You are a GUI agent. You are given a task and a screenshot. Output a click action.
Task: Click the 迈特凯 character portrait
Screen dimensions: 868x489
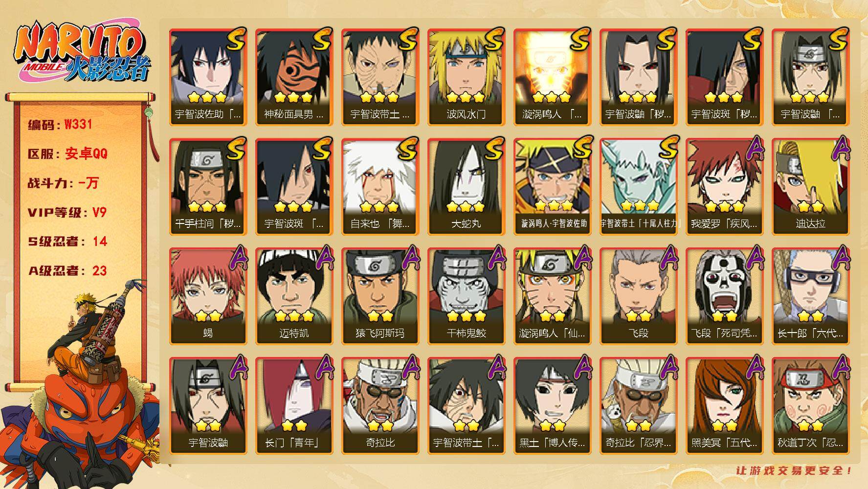[x=294, y=296]
